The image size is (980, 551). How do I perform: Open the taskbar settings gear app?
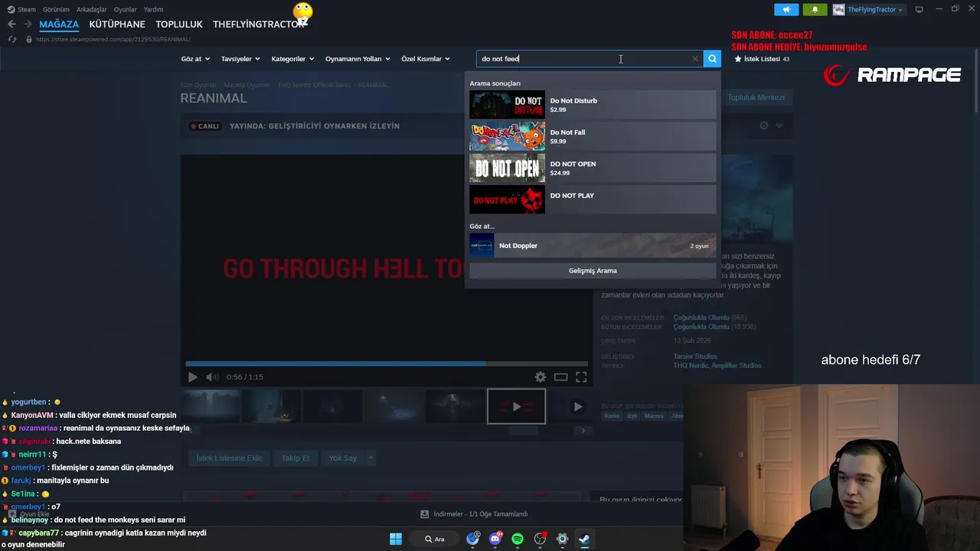click(562, 539)
